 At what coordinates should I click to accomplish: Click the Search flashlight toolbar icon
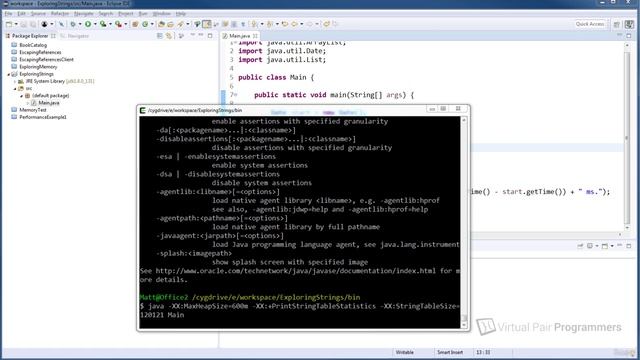(180, 24)
